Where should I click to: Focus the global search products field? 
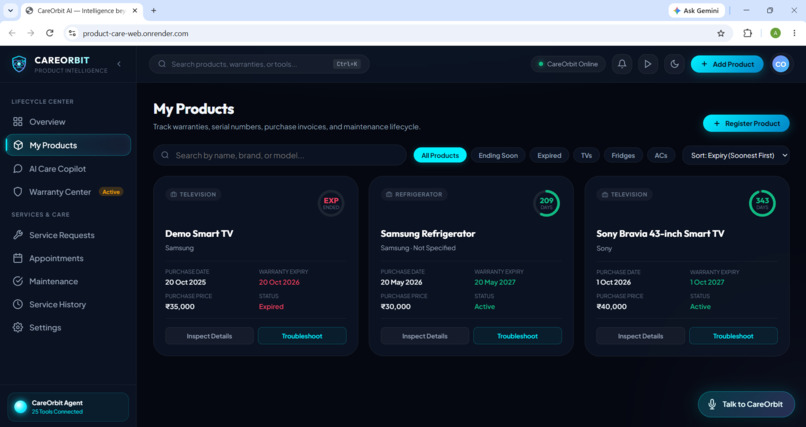259,64
